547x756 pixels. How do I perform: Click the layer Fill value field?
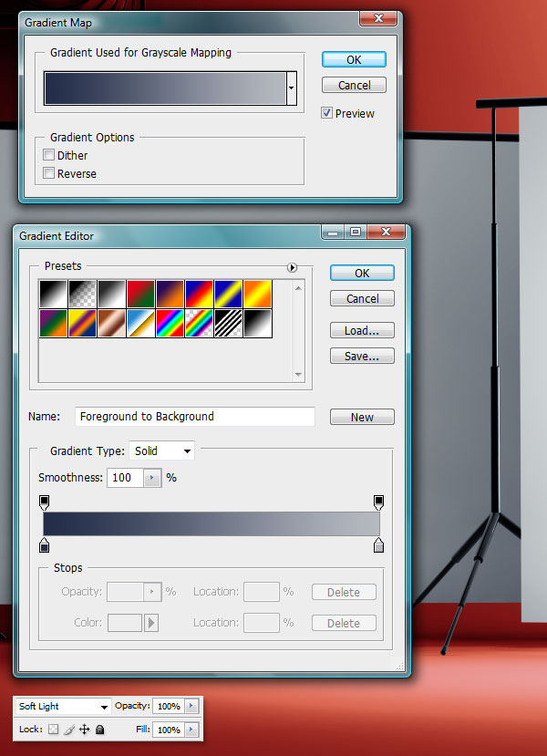(x=169, y=730)
